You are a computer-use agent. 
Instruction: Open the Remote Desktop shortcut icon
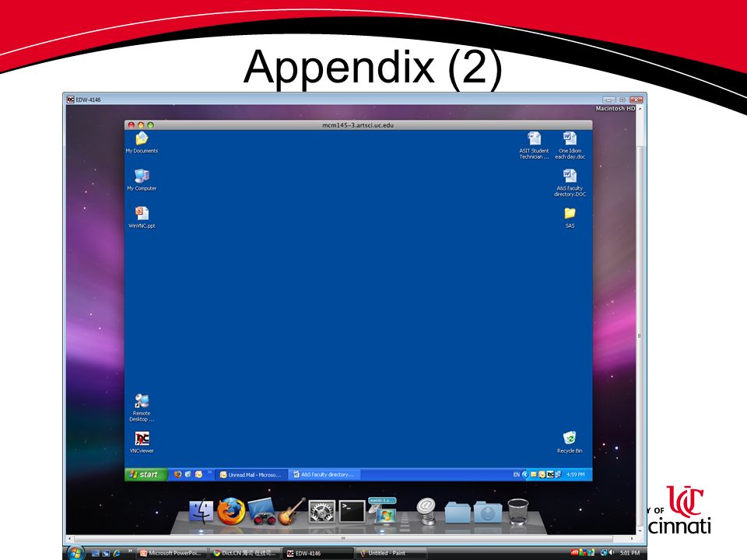pyautogui.click(x=142, y=408)
